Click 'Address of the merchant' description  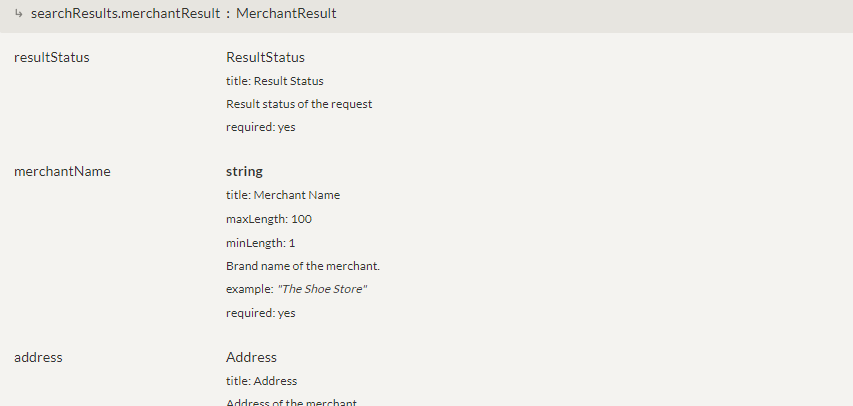pyautogui.click(x=291, y=402)
